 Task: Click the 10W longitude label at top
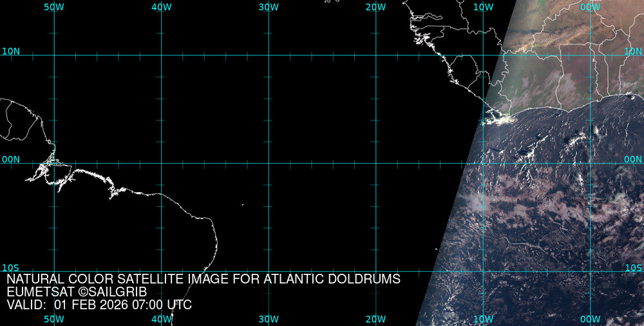click(483, 7)
